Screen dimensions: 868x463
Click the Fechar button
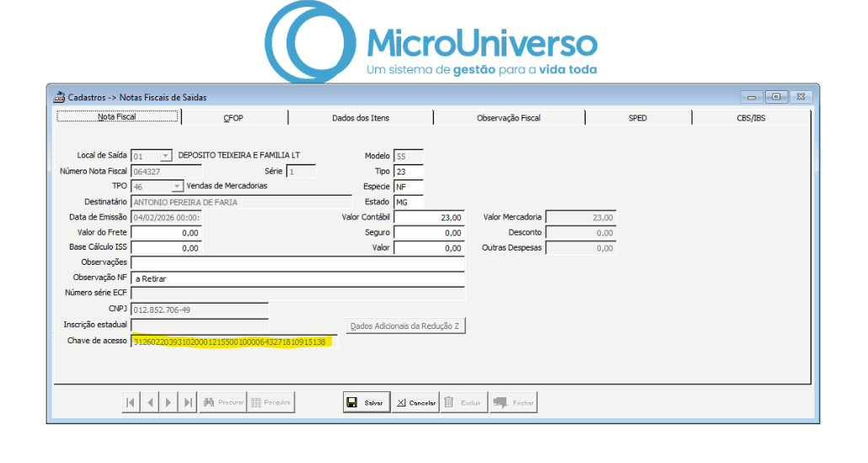coord(513,402)
